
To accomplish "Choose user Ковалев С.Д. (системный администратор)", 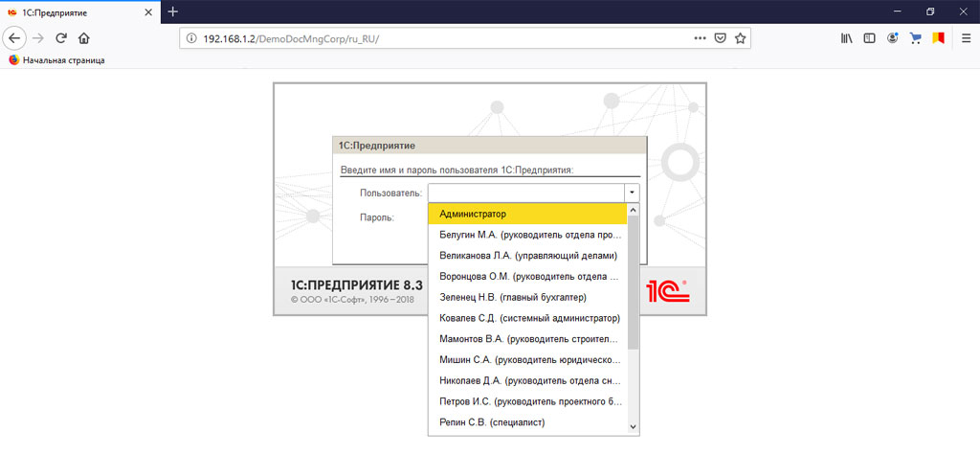I will click(x=527, y=318).
